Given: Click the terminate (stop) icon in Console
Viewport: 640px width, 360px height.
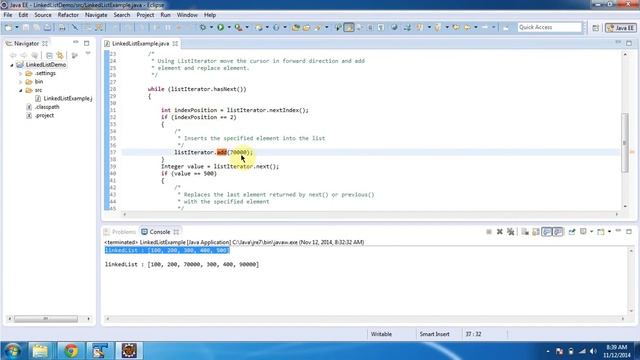Looking at the screenshot, I should pos(489,232).
